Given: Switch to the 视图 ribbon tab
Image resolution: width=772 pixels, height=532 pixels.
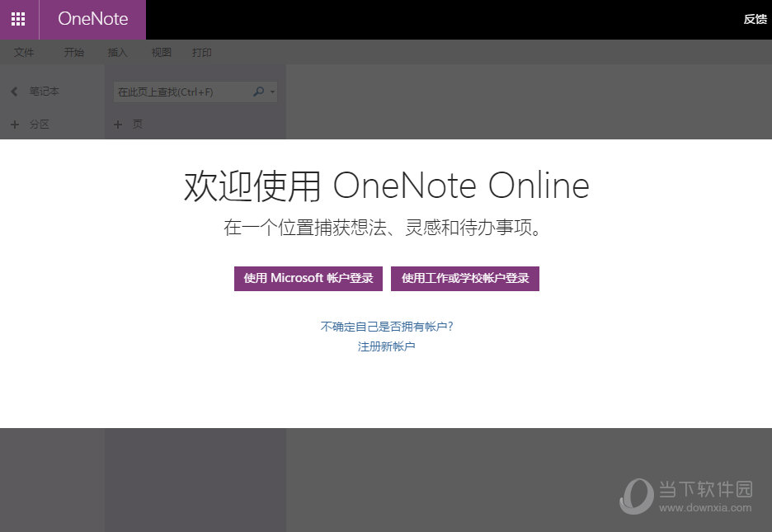Looking at the screenshot, I should 162,52.
